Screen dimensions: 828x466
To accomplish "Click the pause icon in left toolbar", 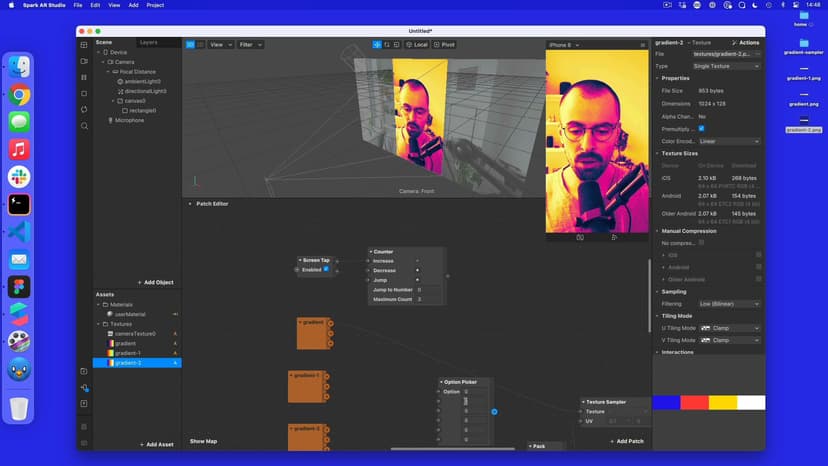I will [x=84, y=77].
